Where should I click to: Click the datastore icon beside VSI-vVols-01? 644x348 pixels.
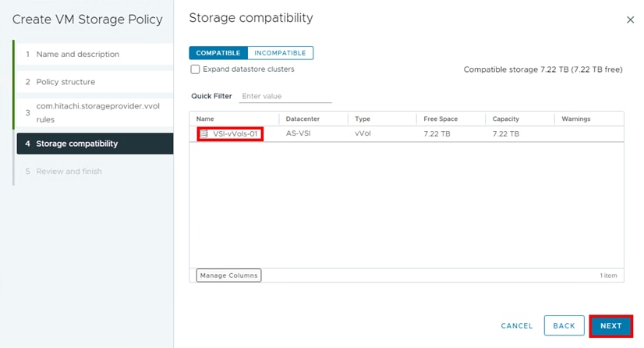point(204,134)
